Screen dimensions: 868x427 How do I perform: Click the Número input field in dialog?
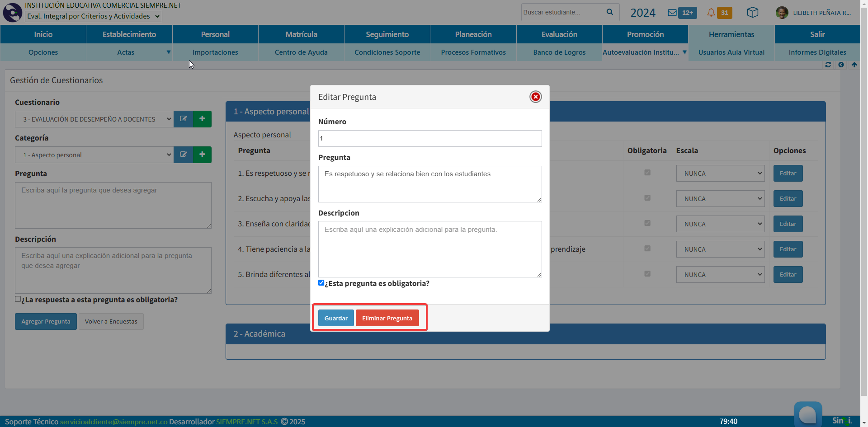click(x=429, y=138)
